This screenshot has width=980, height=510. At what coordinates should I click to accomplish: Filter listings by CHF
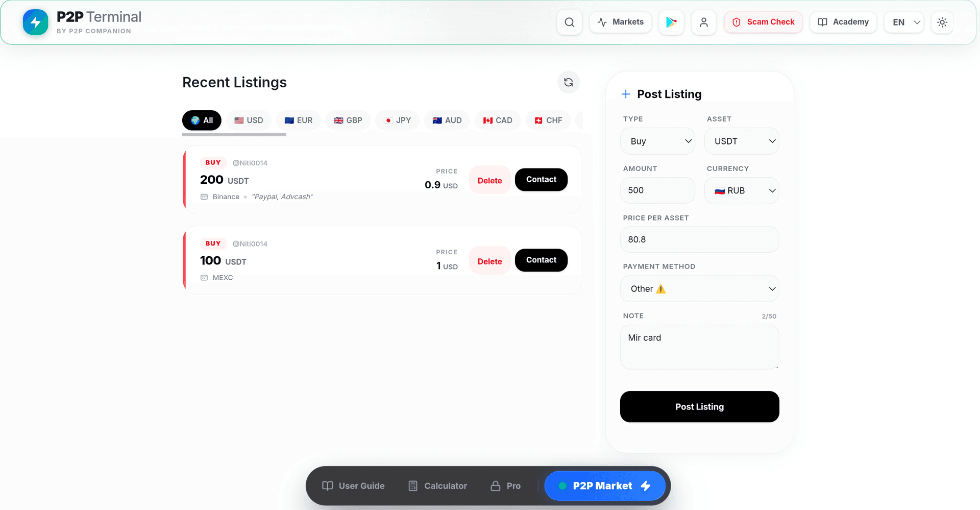[x=548, y=120]
